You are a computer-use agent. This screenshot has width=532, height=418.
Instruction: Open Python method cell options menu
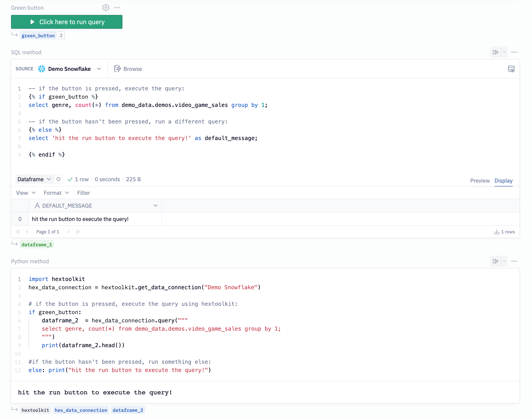tap(514, 261)
